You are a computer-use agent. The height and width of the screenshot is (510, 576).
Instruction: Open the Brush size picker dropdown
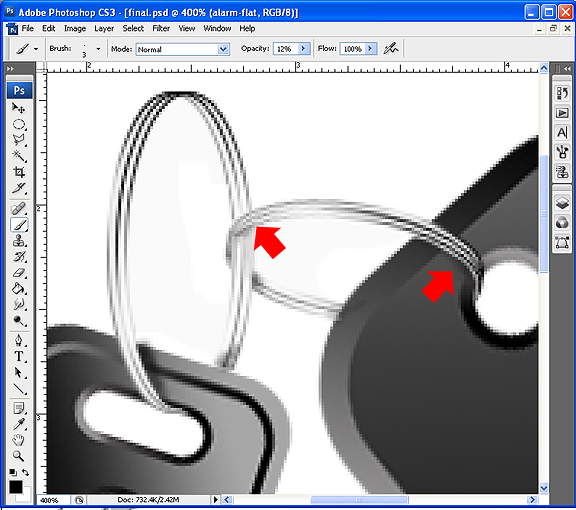click(98, 49)
